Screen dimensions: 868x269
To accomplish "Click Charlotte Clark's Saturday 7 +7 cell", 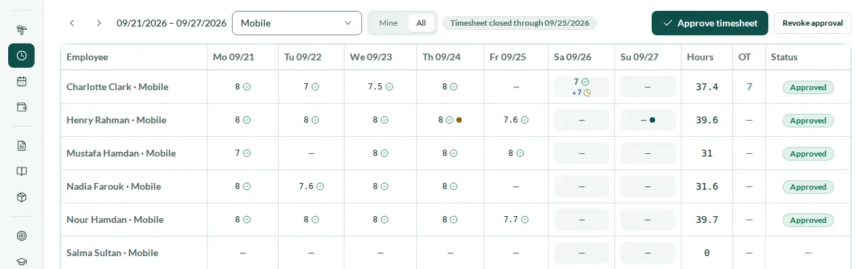I will [x=582, y=87].
